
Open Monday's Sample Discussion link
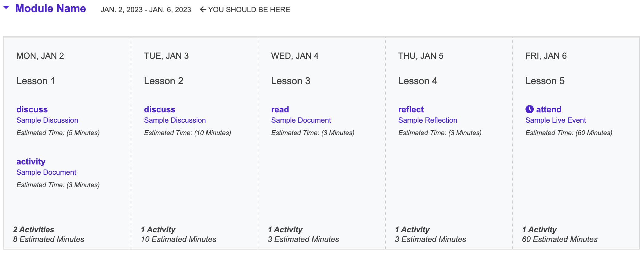tap(47, 120)
